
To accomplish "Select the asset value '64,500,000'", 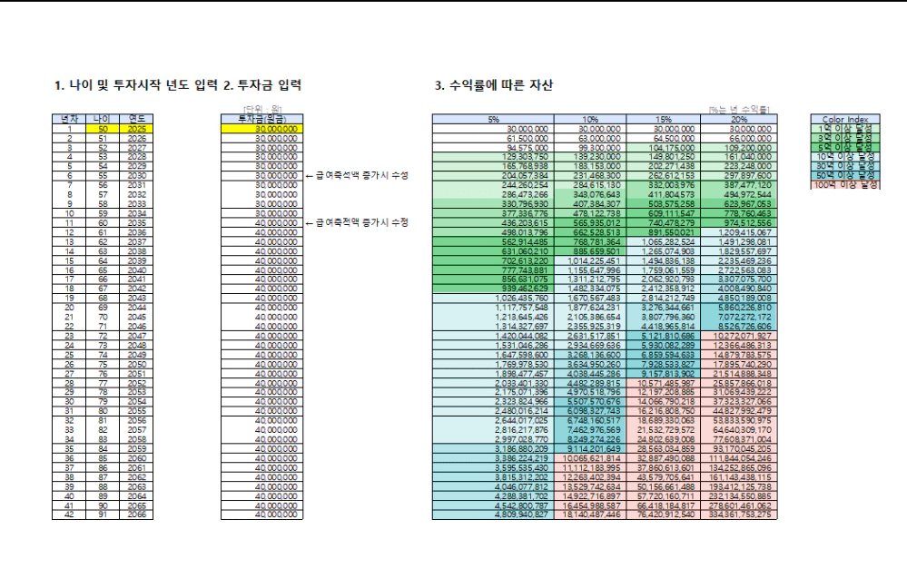I will pos(664,138).
